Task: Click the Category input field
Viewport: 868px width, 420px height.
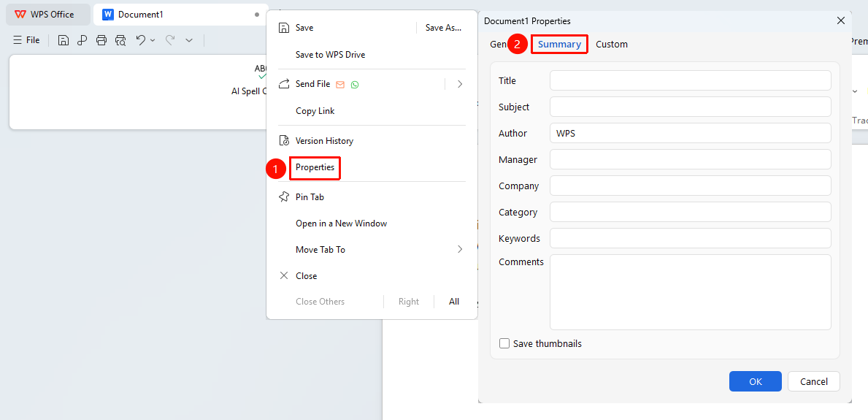Action: tap(691, 213)
